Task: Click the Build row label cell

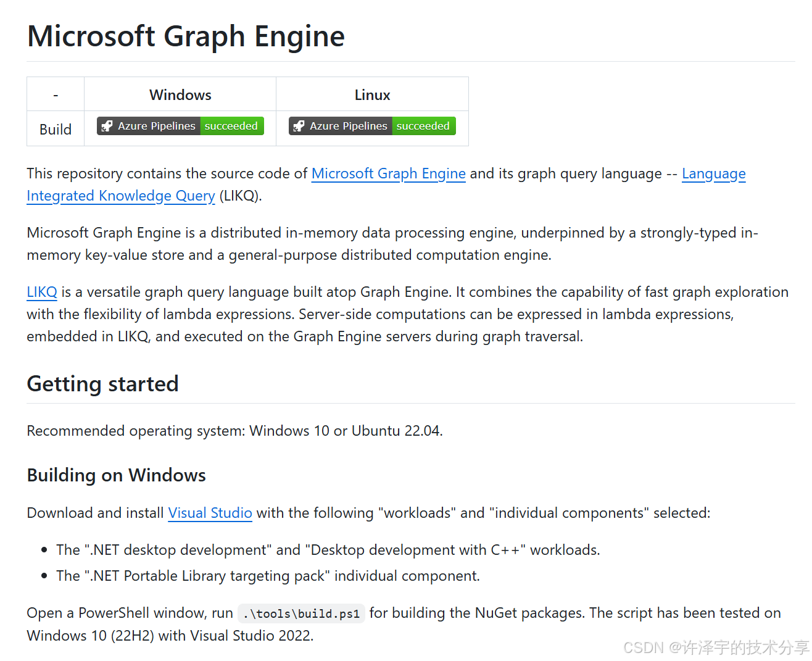Action: [x=56, y=129]
